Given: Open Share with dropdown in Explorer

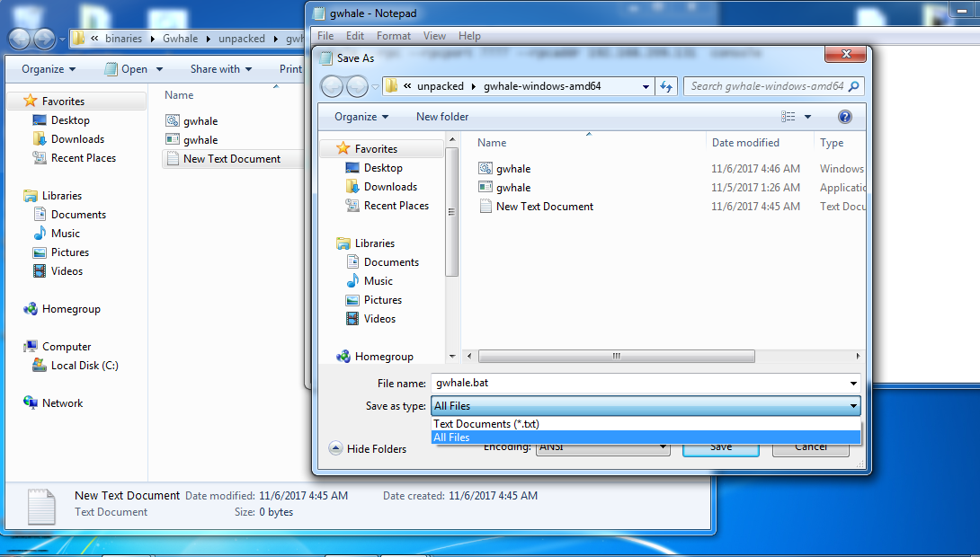Looking at the screenshot, I should pyautogui.click(x=221, y=68).
